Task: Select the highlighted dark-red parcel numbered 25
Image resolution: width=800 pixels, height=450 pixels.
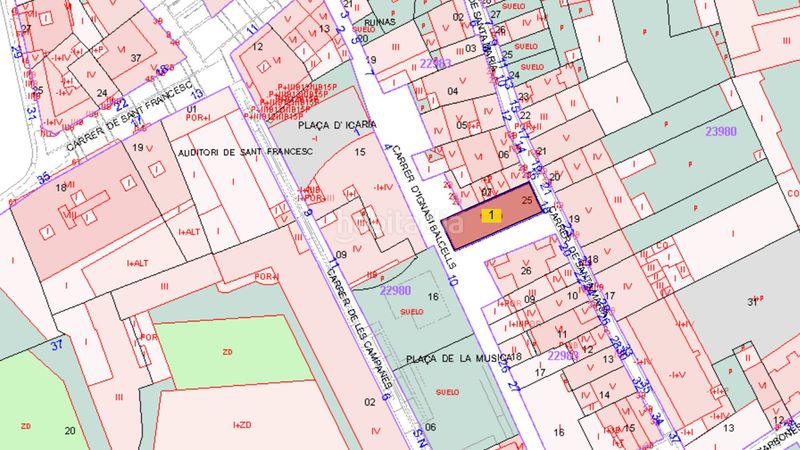Action: 491,216
